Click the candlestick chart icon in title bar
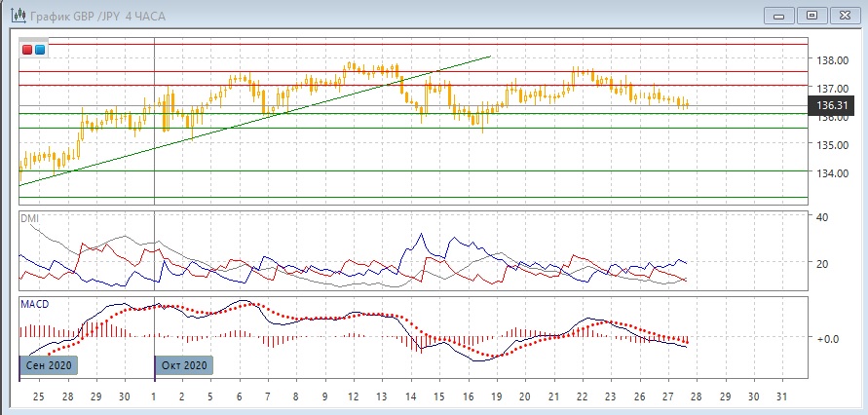This screenshot has width=868, height=415. [17, 15]
